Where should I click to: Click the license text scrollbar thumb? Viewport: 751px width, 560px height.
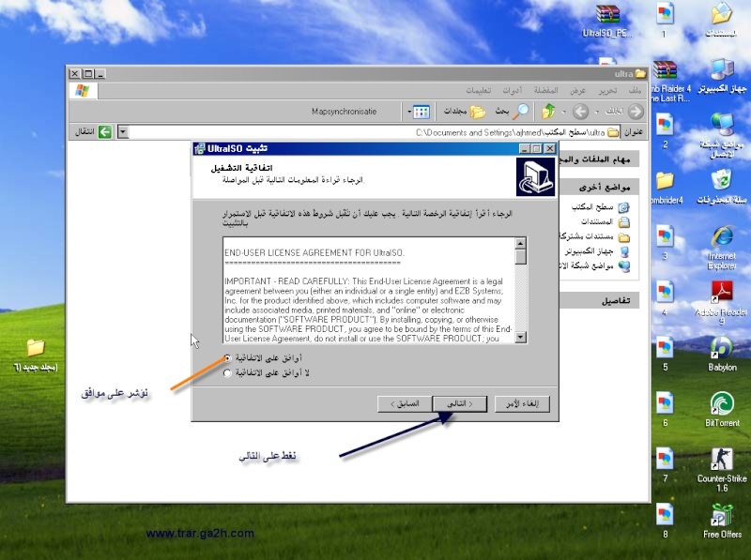coord(521,257)
